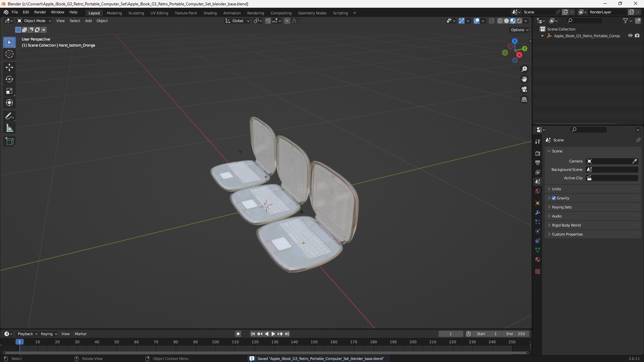Switch to wireframe viewport shading
Viewport: 644px width, 362px height.
pyautogui.click(x=500, y=21)
